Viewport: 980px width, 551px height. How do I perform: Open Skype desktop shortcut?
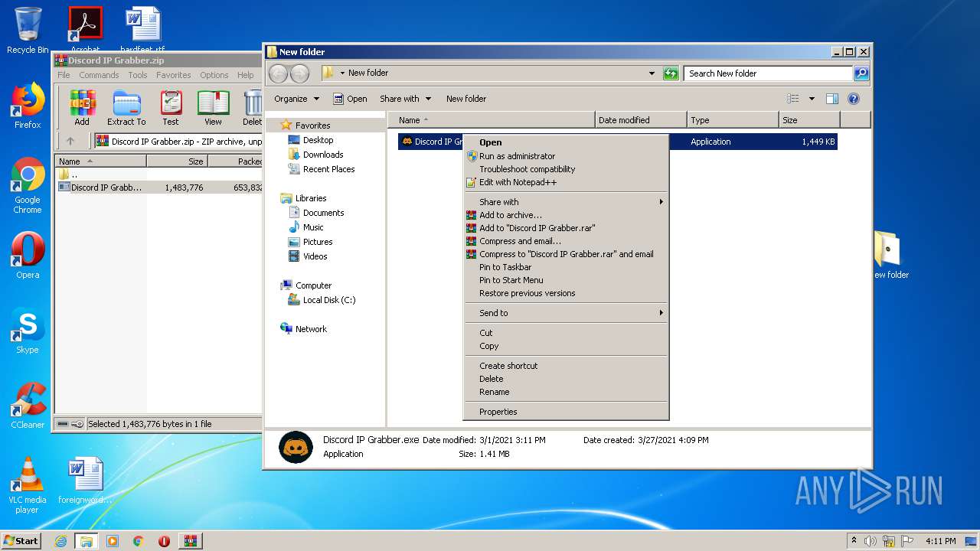click(28, 331)
